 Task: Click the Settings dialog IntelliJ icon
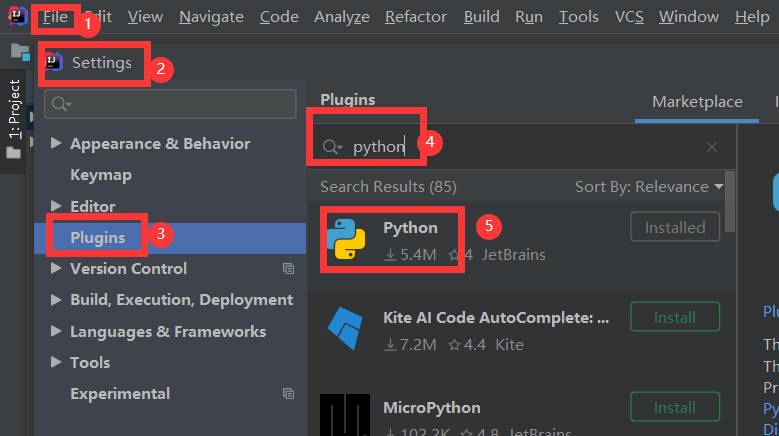pyautogui.click(x=54, y=63)
